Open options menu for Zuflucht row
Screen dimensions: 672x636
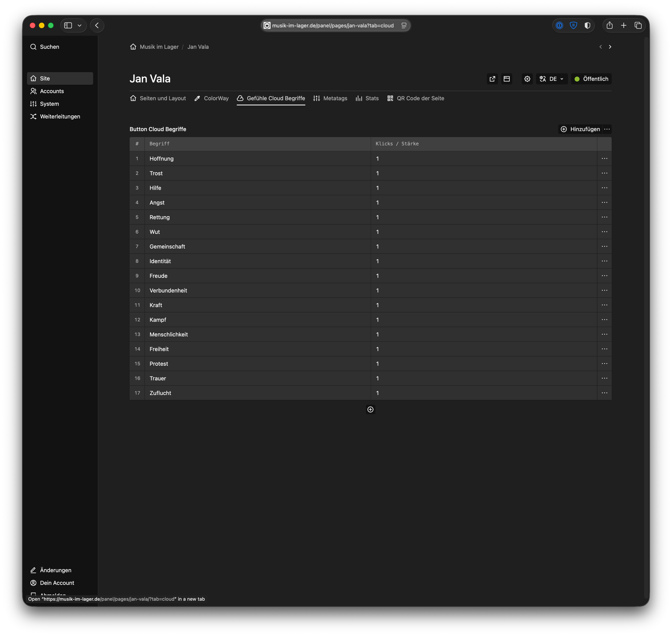tap(604, 393)
